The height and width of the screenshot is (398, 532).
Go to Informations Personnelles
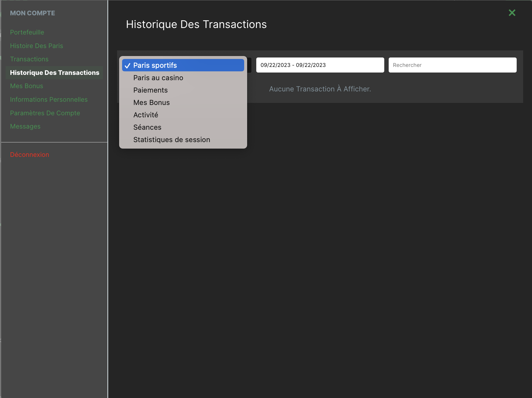click(x=49, y=100)
